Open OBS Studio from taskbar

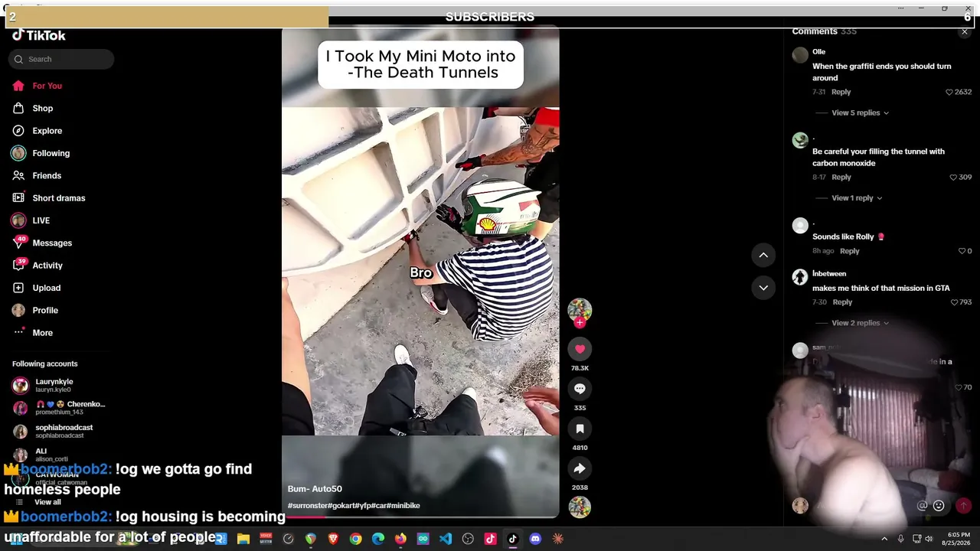[x=468, y=539]
